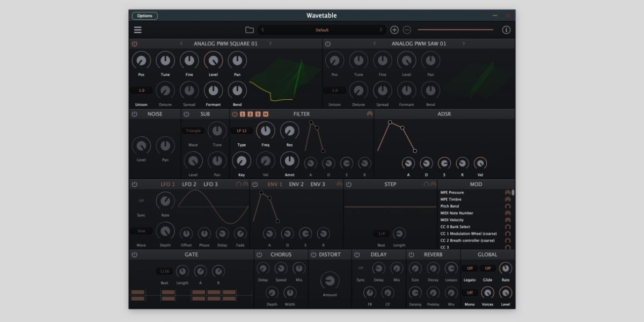Open the LFO Sync off selector

coord(142,201)
